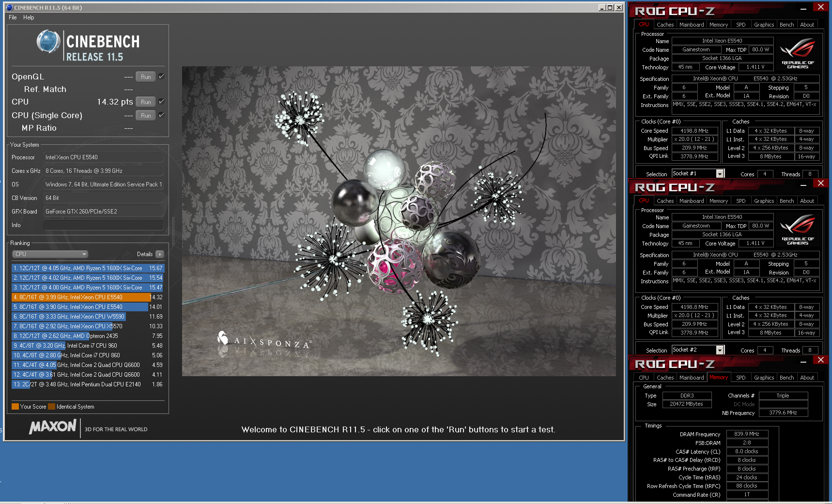Click the GFX Board field GeForce GTX 260
Viewport: 832px width, 504px height.
104,212
